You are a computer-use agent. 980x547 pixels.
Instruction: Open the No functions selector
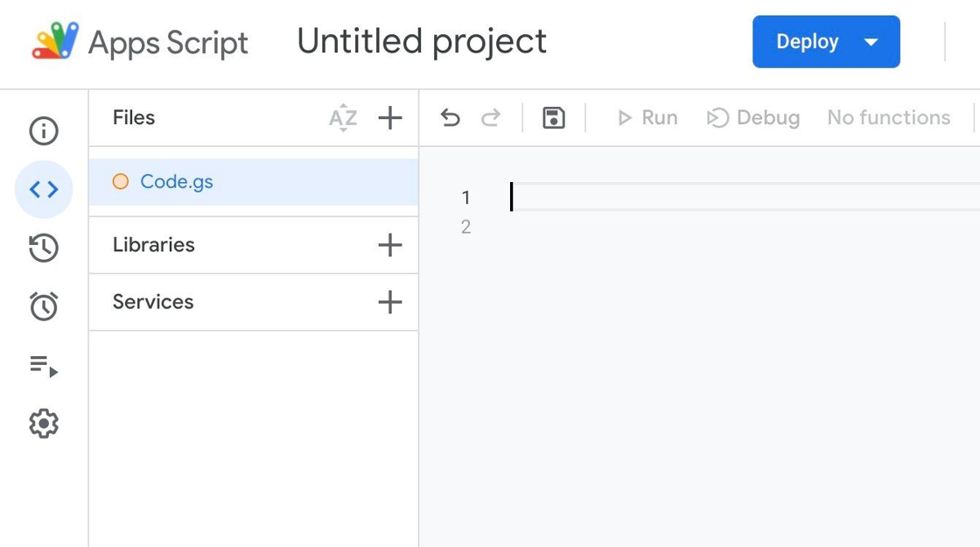coord(888,118)
